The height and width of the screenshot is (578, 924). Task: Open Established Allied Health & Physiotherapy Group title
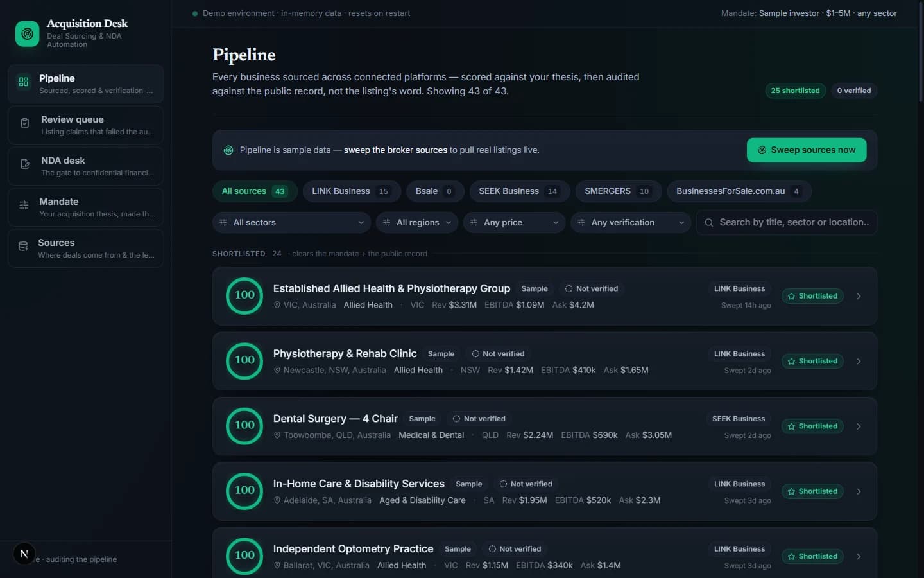[391, 289]
